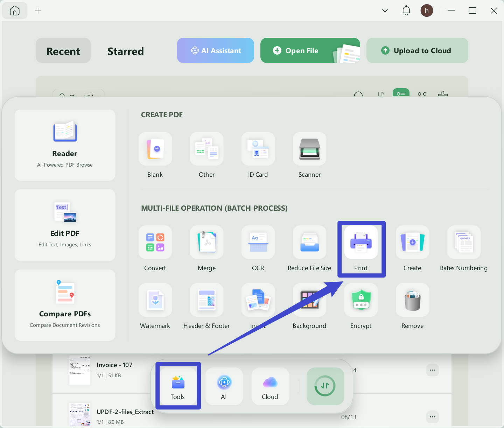This screenshot has height=428, width=504.
Task: Open the Cloud button in bottom bar
Action: pyautogui.click(x=270, y=386)
